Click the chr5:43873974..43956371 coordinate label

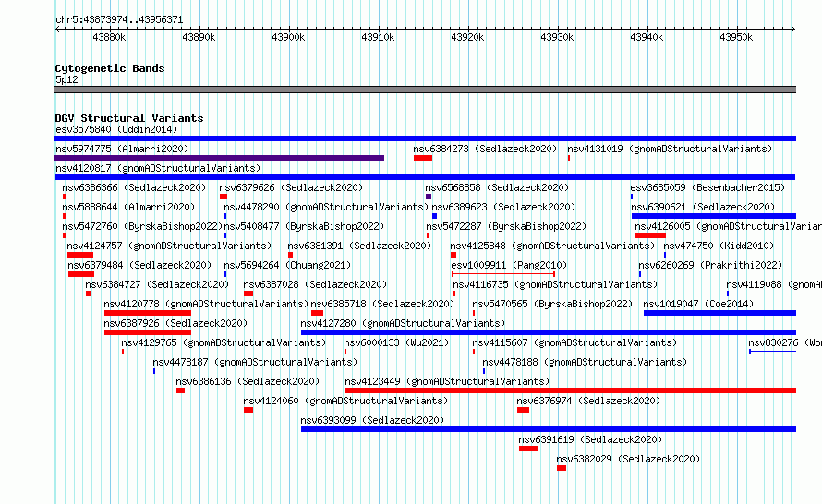(119, 20)
